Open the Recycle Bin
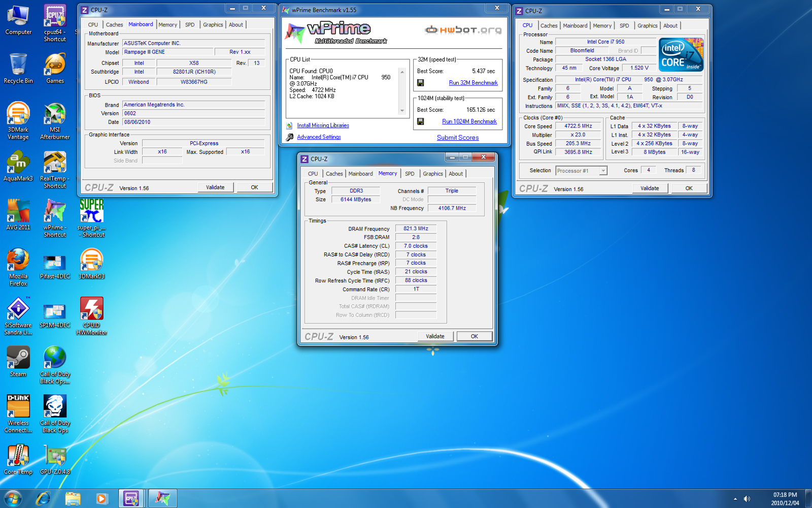Viewport: 812px width, 508px height. tap(18, 69)
